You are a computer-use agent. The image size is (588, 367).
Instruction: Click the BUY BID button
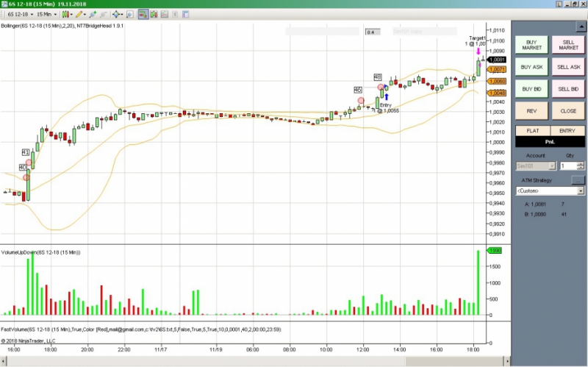[531, 89]
